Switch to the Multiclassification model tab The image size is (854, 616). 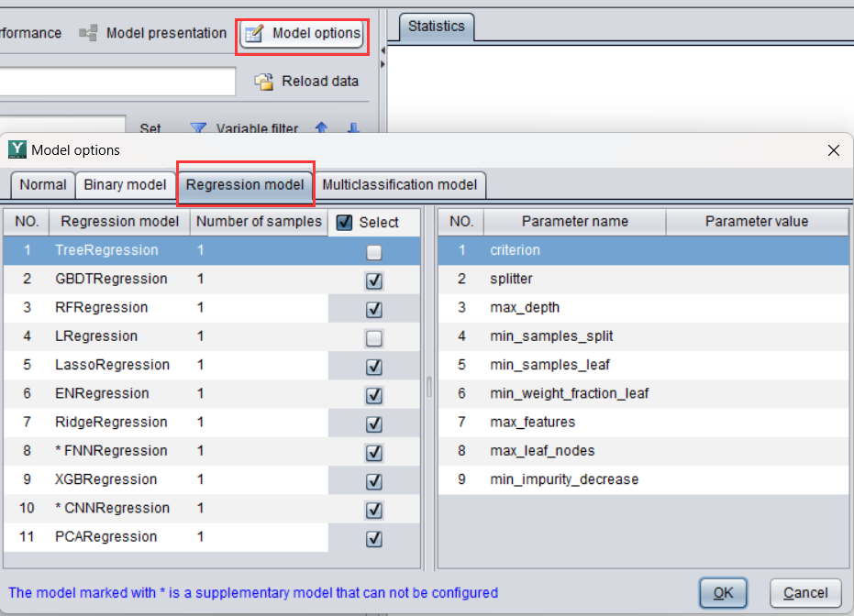coord(401,184)
